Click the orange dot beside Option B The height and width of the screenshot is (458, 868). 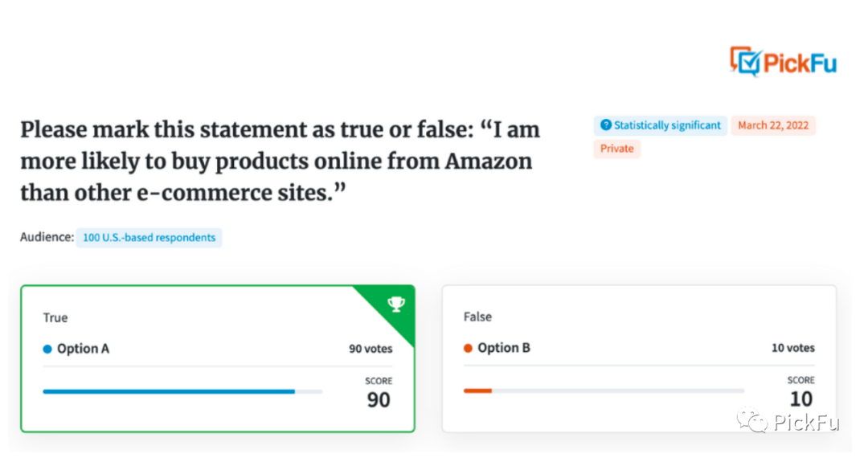468,348
